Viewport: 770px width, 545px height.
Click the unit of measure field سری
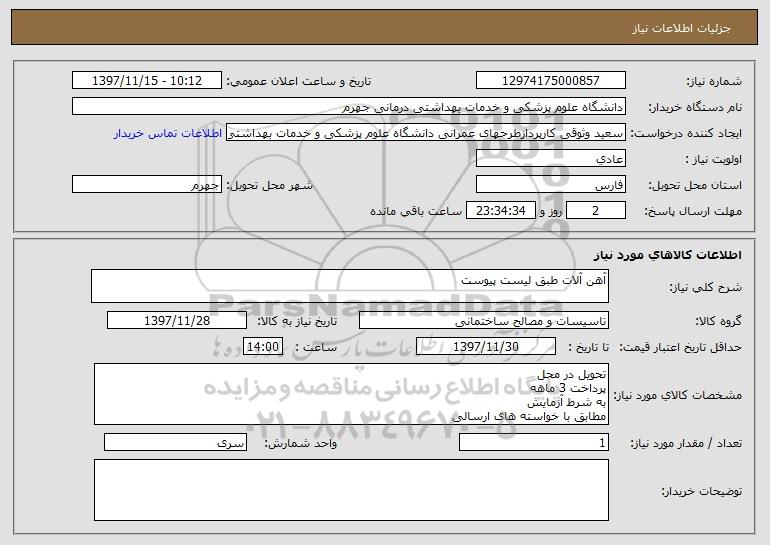pos(175,442)
